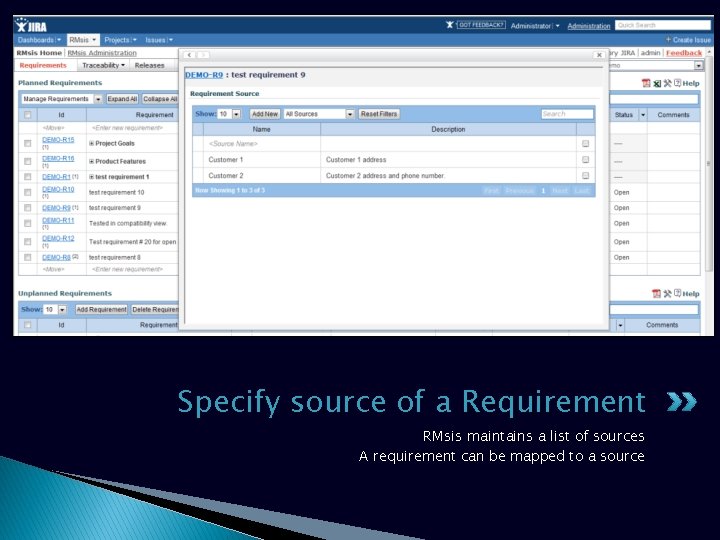The height and width of the screenshot is (540, 720).
Task: Click the Delete Requirement button
Action: point(155,309)
